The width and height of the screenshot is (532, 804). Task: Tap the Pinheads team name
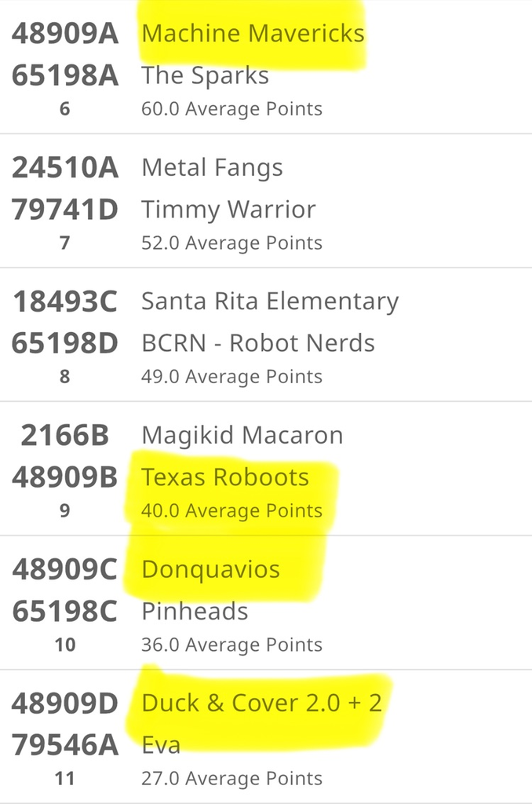[195, 612]
